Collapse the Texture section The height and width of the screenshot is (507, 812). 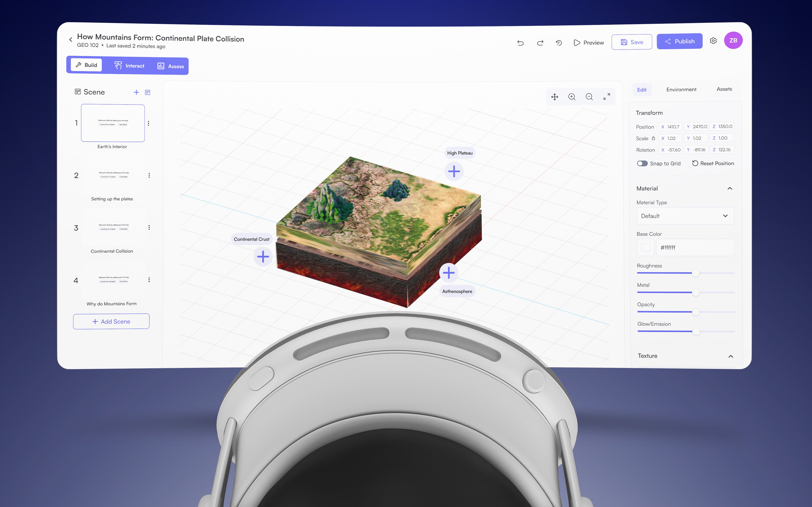(730, 356)
